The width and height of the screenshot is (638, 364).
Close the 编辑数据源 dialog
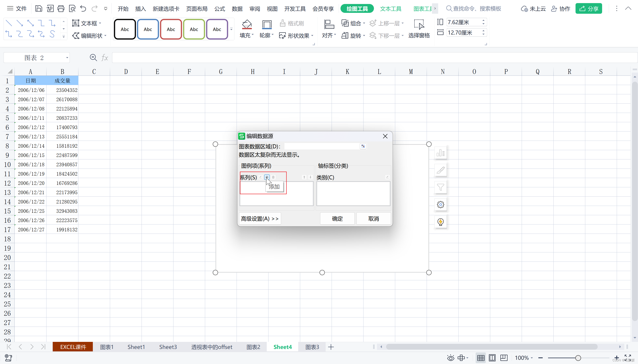click(385, 136)
